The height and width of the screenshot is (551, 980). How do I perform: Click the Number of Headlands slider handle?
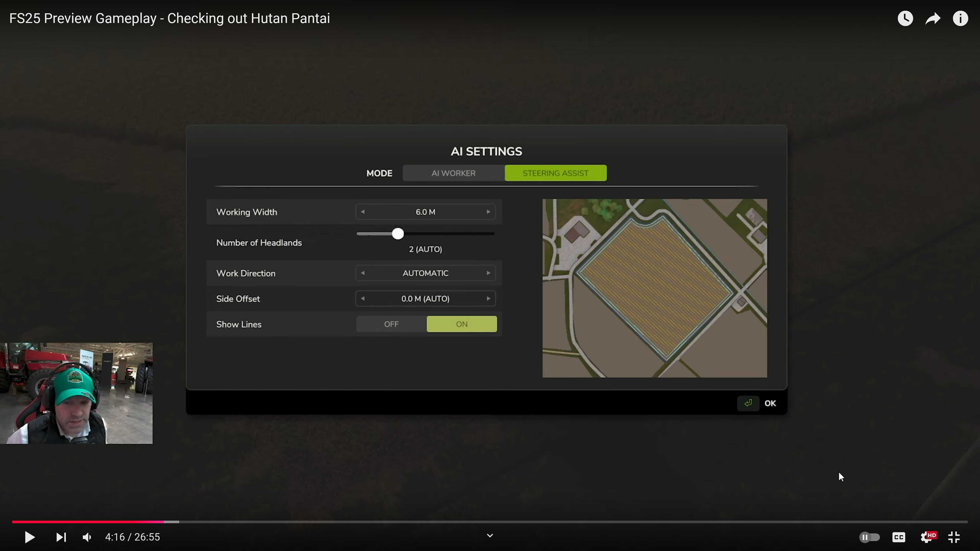tap(398, 233)
